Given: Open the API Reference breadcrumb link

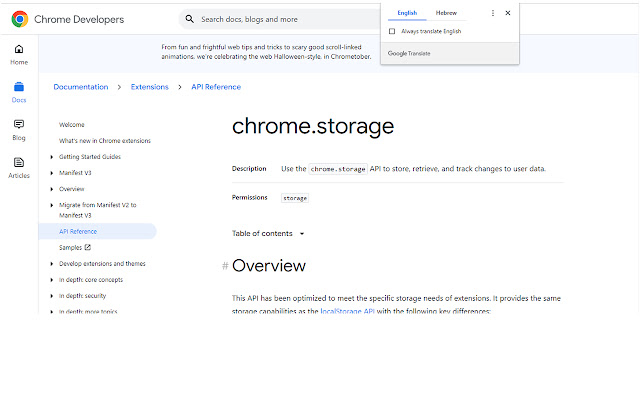Looking at the screenshot, I should [216, 87].
